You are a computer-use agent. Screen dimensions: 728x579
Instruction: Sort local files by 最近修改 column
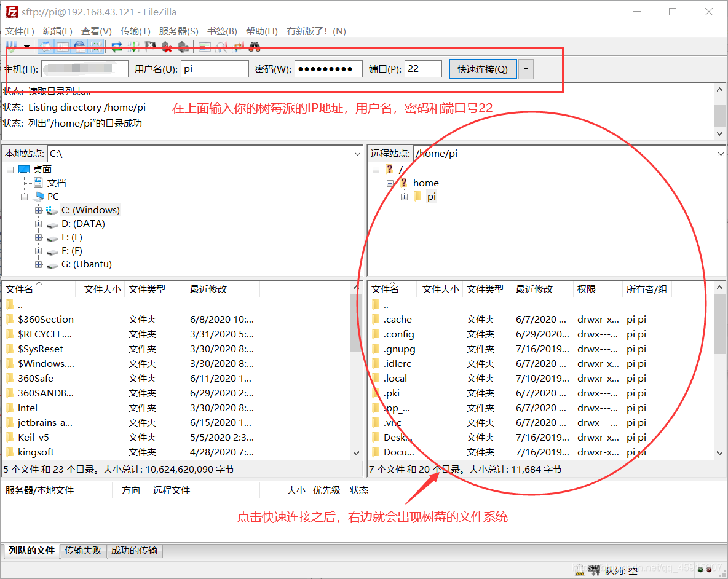pyautogui.click(x=223, y=289)
